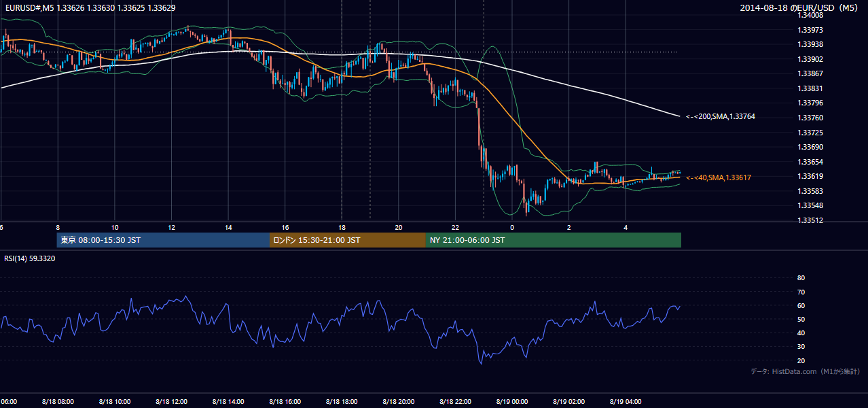Click RSI scale value 50

(x=801, y=319)
